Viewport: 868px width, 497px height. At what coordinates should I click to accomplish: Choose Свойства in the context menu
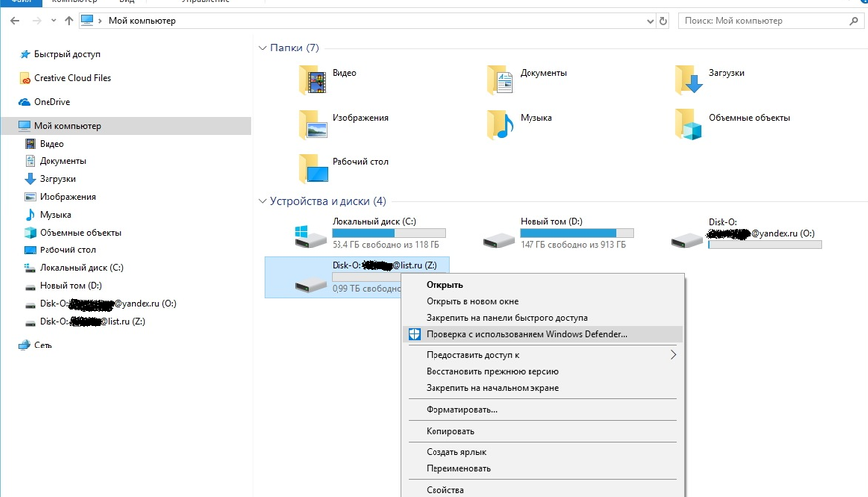(444, 489)
